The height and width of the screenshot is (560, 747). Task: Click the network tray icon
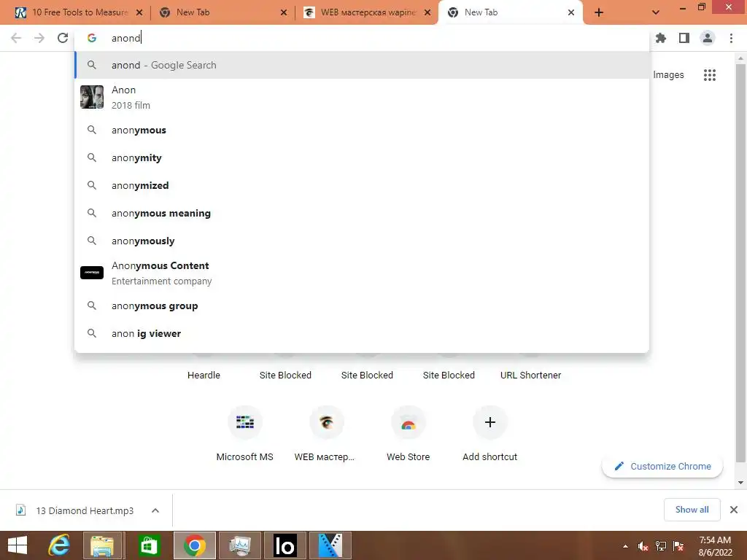click(661, 546)
